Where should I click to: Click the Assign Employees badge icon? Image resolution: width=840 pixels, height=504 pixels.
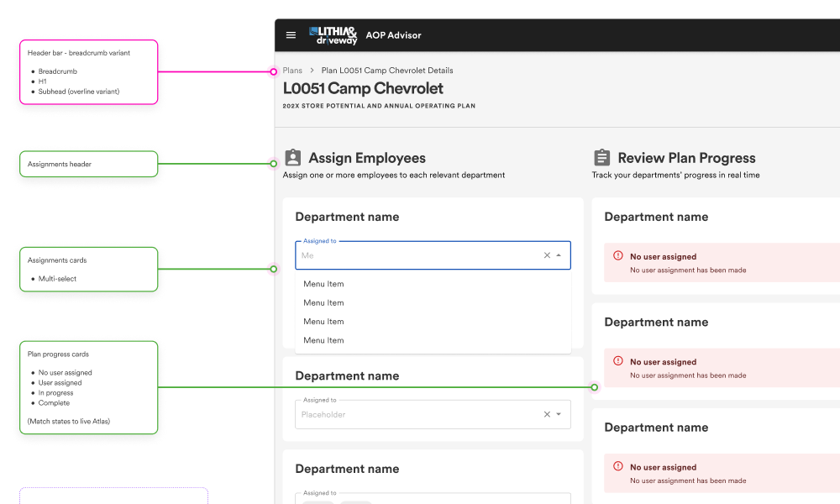[x=292, y=158]
